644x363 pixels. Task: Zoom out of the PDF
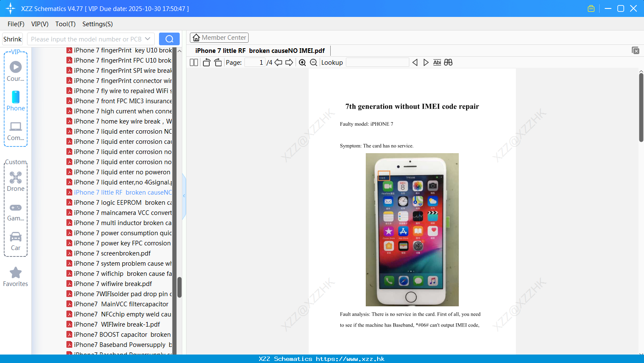313,63
